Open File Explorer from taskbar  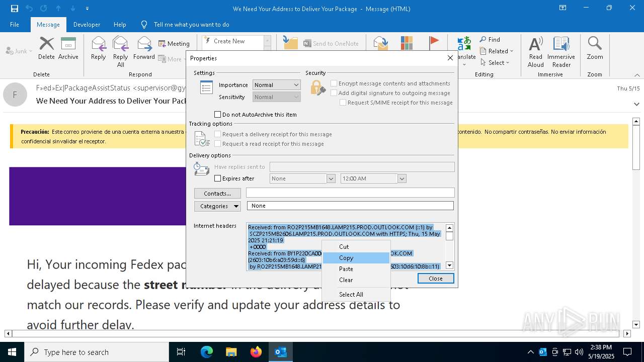pyautogui.click(x=231, y=352)
